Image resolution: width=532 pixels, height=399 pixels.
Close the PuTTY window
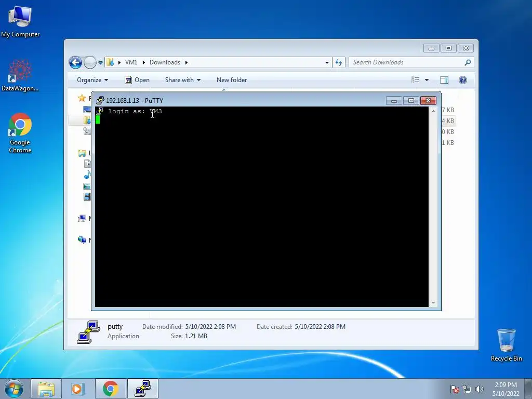pyautogui.click(x=428, y=101)
